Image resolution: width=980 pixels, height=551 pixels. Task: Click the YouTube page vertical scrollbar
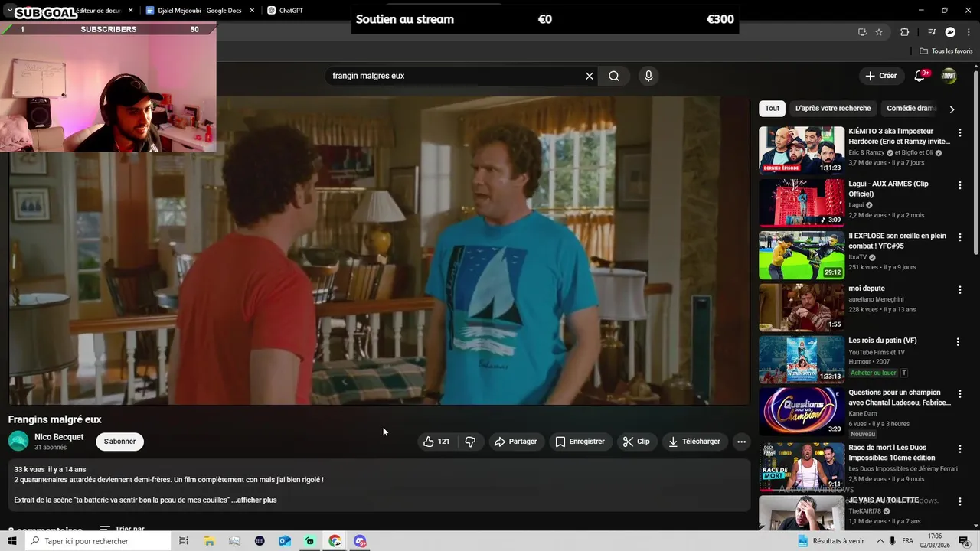(x=976, y=163)
